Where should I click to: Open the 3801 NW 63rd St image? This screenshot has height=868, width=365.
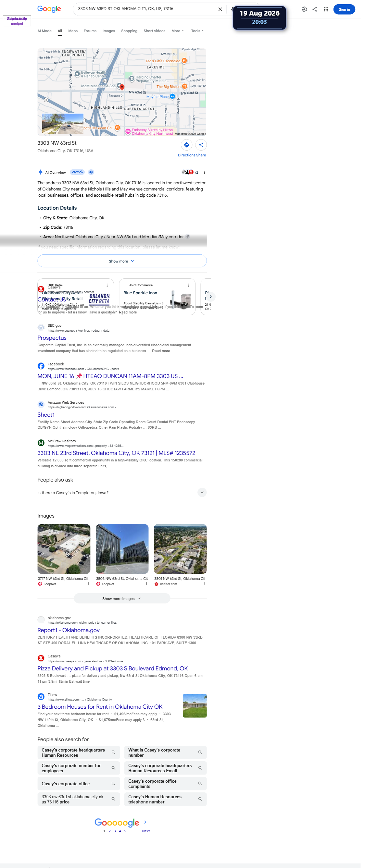(x=181, y=549)
